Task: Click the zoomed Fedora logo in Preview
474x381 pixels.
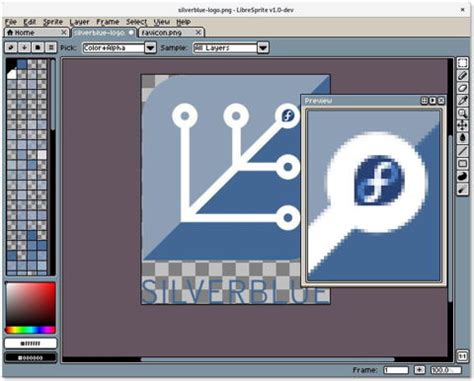Action: 379,179
